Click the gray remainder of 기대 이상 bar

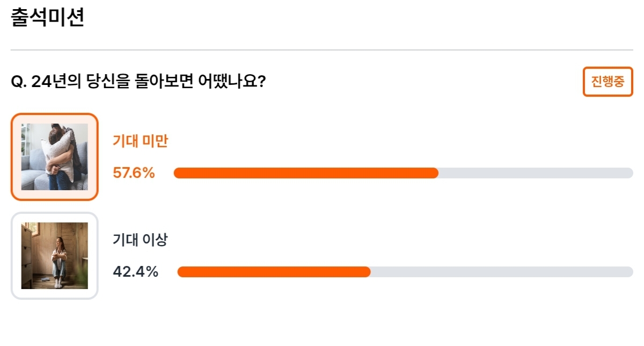point(502,272)
